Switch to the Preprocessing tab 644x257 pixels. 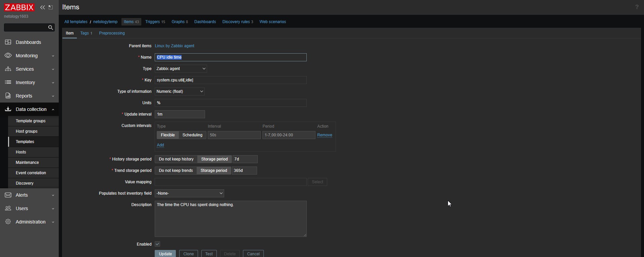(x=112, y=33)
